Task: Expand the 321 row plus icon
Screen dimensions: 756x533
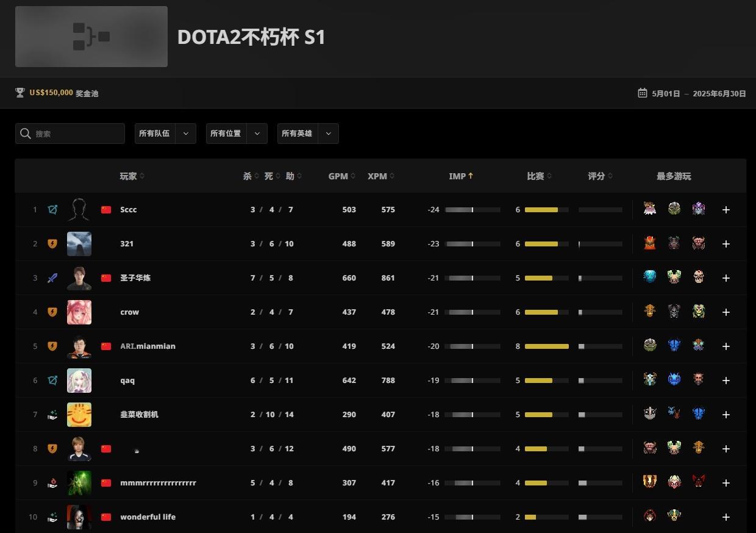Action: 726,243
